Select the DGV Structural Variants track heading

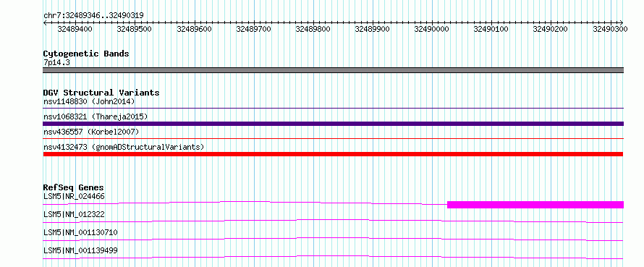click(x=101, y=93)
